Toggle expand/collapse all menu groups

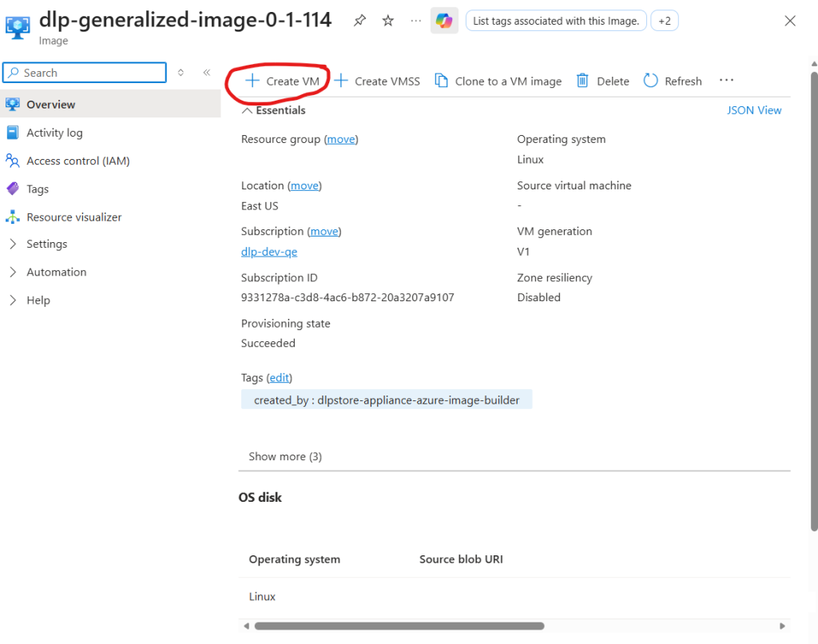click(181, 73)
